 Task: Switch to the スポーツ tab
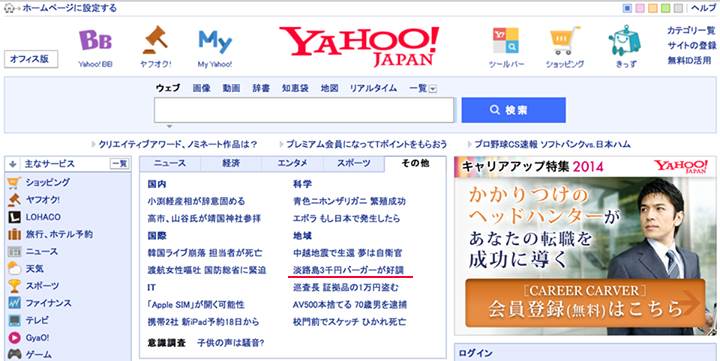(x=354, y=164)
